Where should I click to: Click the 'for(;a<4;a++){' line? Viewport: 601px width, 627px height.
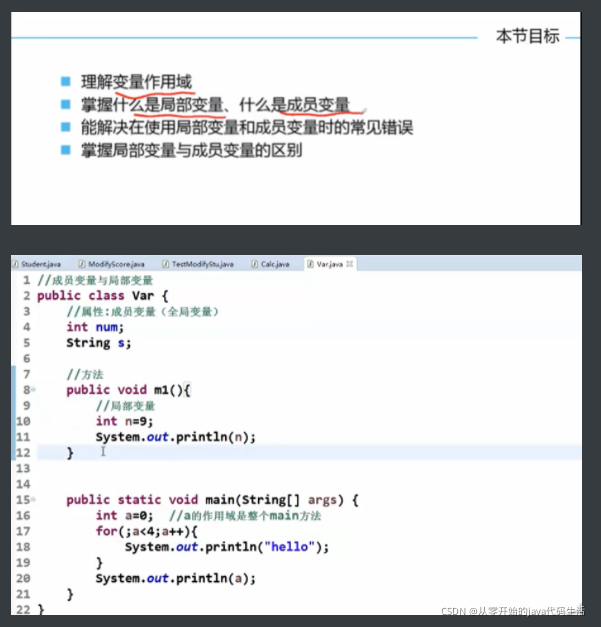point(146,531)
